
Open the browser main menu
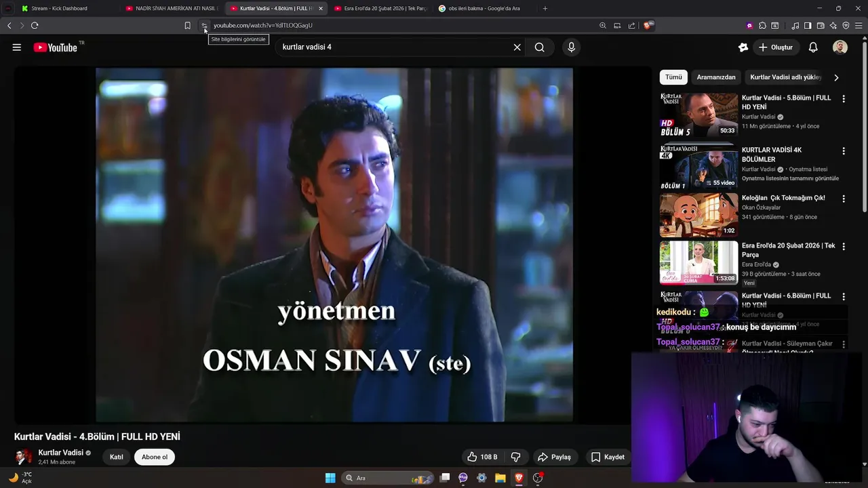[859, 26]
